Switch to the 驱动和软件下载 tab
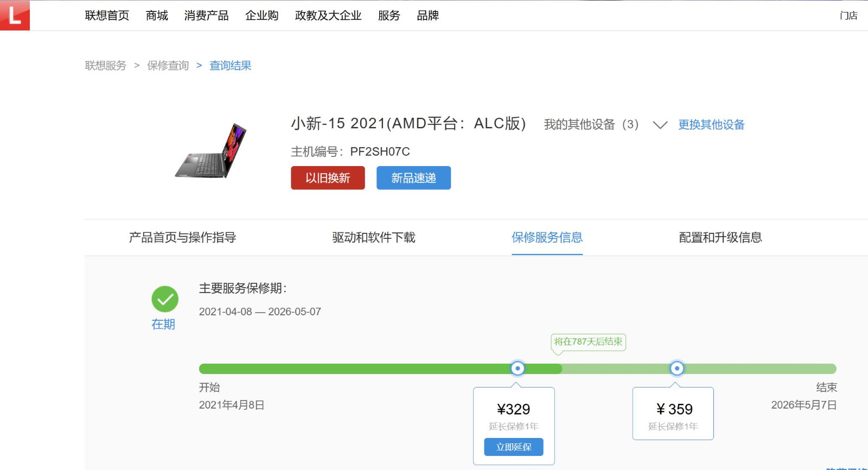The image size is (868, 470). pos(373,238)
